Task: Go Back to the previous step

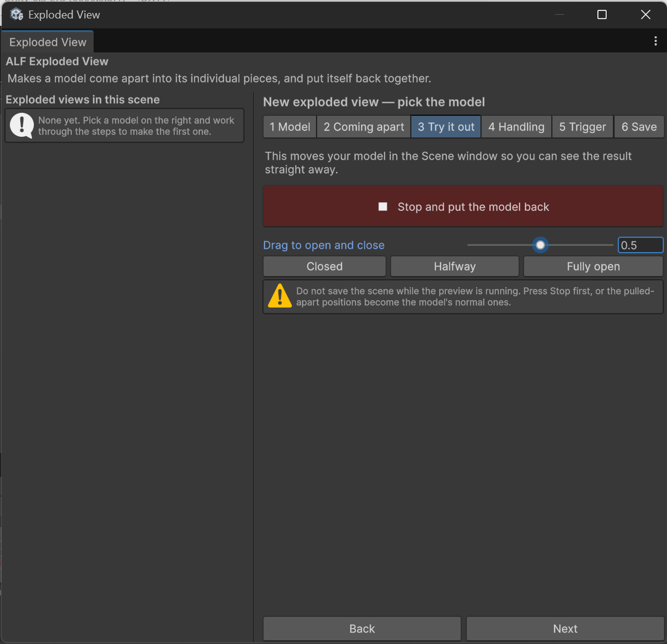Action: pos(362,629)
